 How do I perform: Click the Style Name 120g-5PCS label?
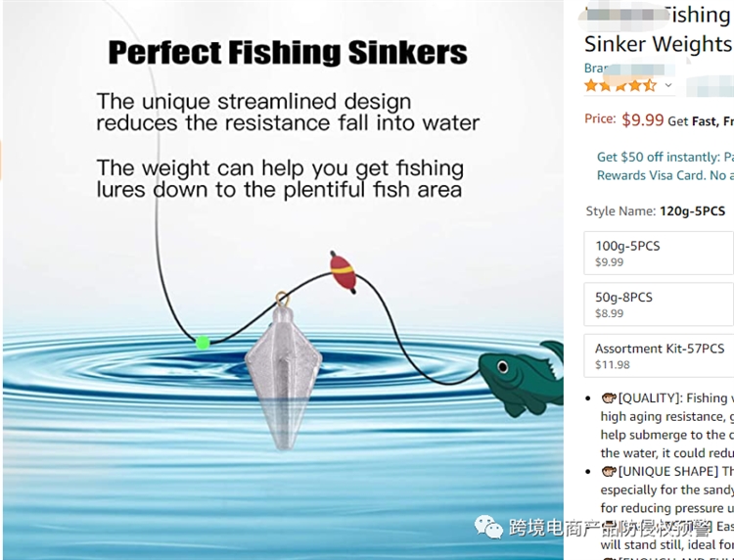point(655,211)
